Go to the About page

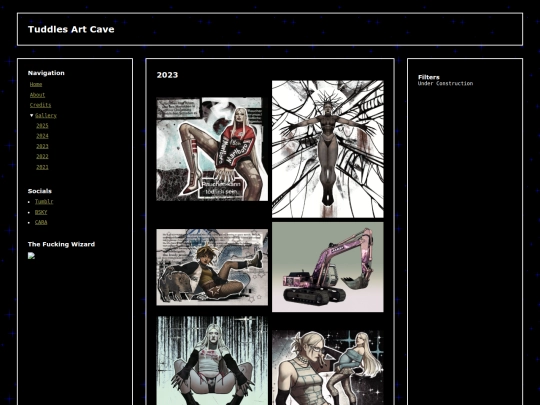pyautogui.click(x=37, y=95)
